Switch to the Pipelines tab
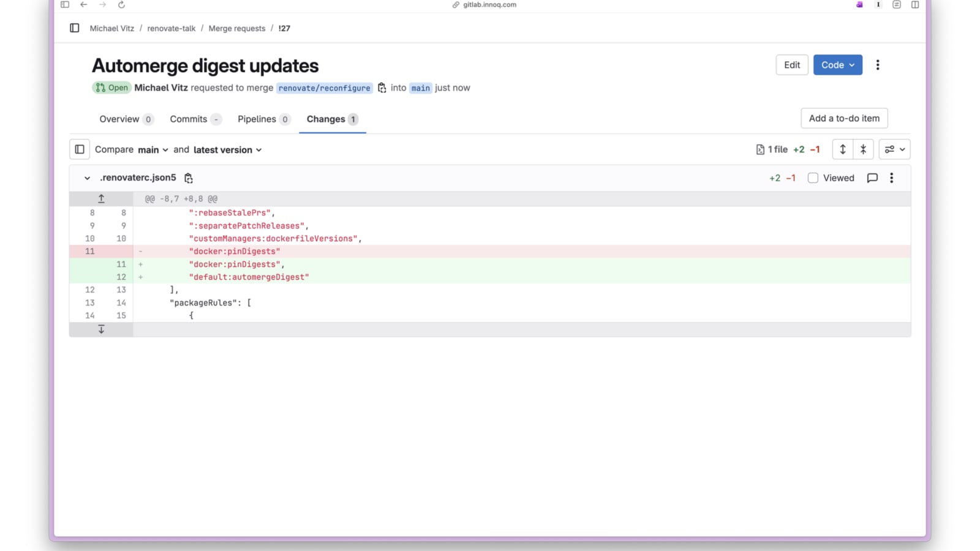Image resolution: width=980 pixels, height=551 pixels. 264,119
